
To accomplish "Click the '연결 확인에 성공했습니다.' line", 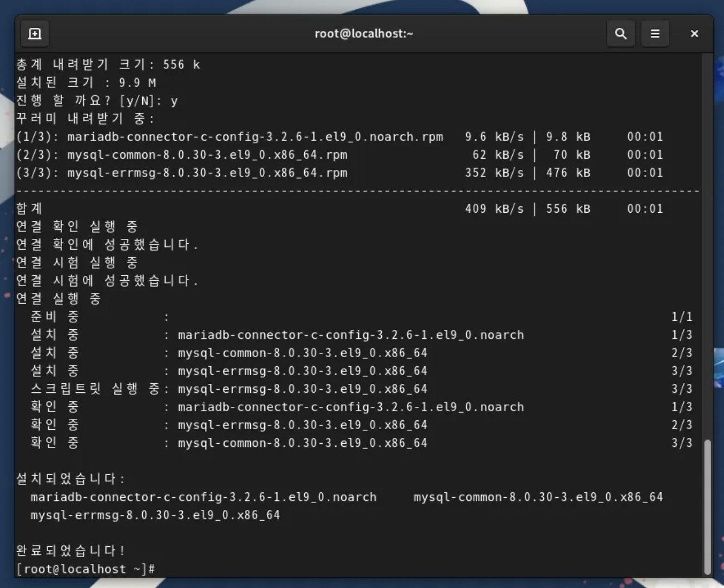I will click(107, 245).
